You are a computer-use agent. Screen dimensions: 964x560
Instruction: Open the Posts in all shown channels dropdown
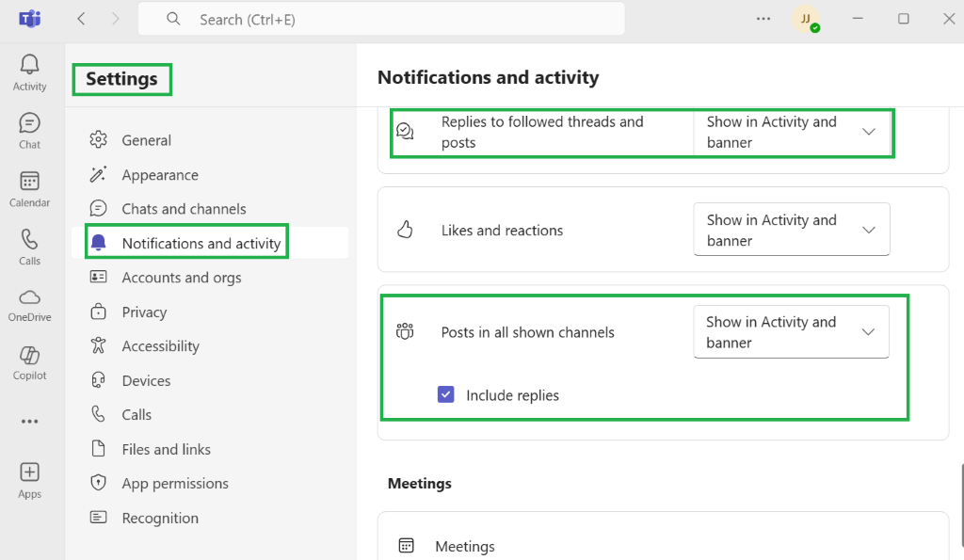point(791,332)
